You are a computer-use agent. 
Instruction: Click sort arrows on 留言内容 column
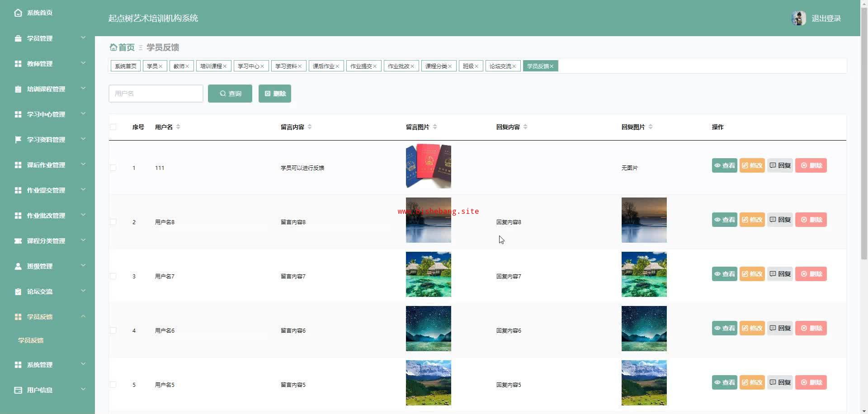310,127
